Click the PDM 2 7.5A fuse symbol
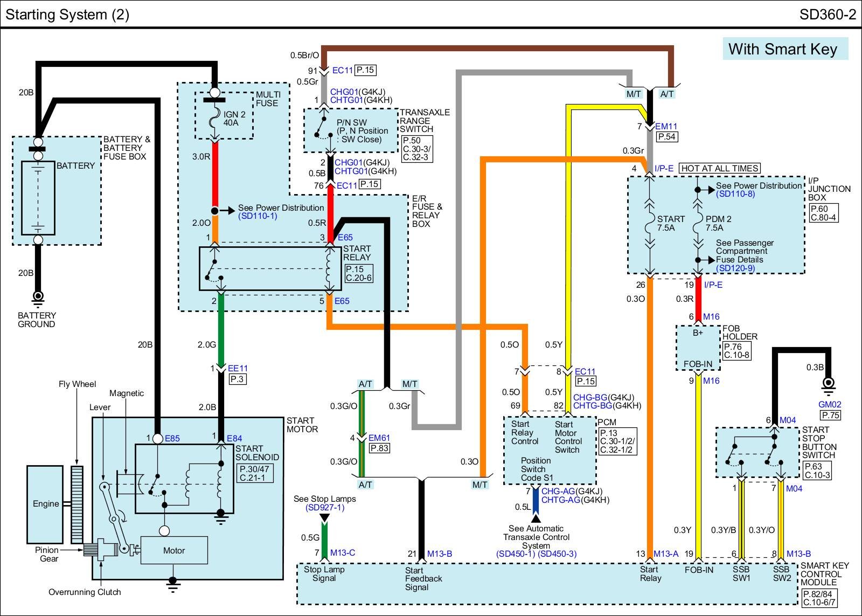This screenshot has width=862, height=616. 698,223
